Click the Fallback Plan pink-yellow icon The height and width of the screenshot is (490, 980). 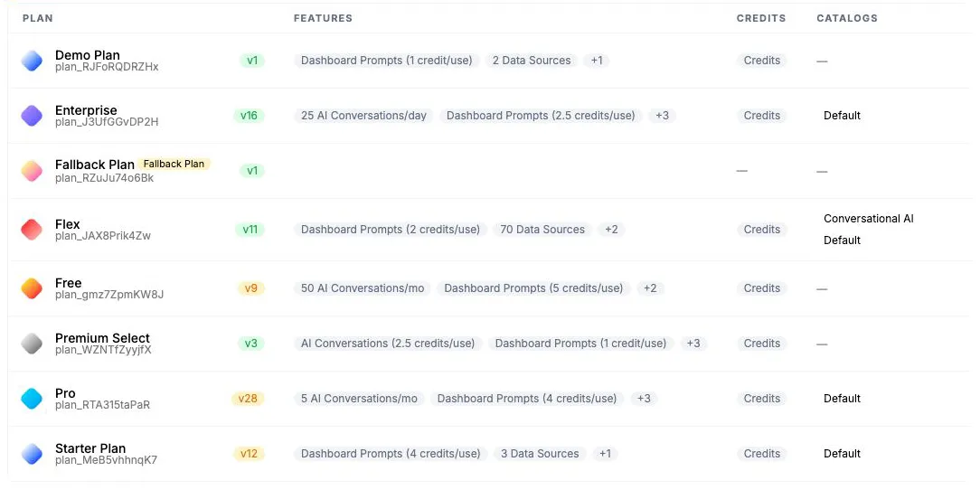[x=32, y=171]
